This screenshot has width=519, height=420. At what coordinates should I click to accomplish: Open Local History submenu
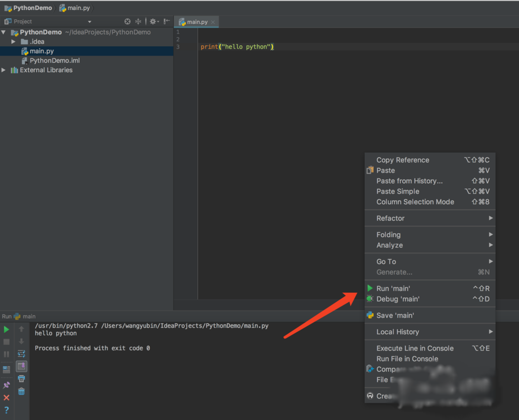[397, 331]
